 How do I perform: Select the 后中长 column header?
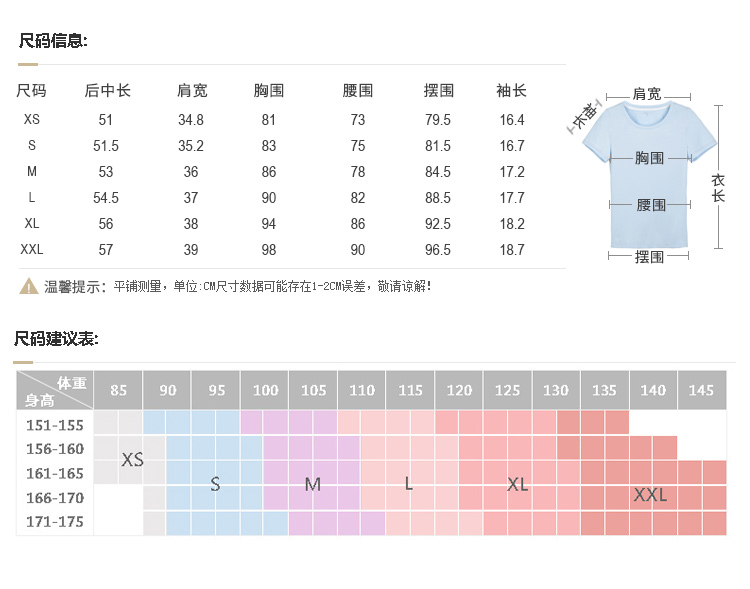click(x=107, y=91)
